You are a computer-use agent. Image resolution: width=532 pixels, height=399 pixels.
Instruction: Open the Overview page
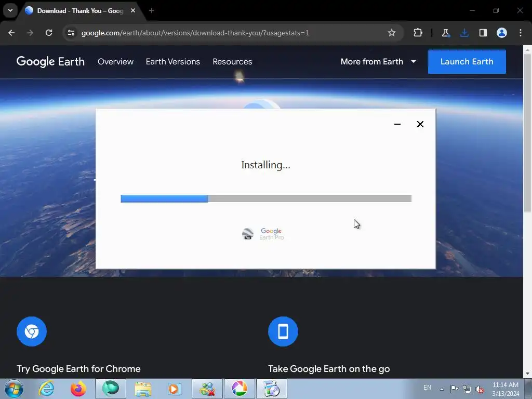coord(116,62)
